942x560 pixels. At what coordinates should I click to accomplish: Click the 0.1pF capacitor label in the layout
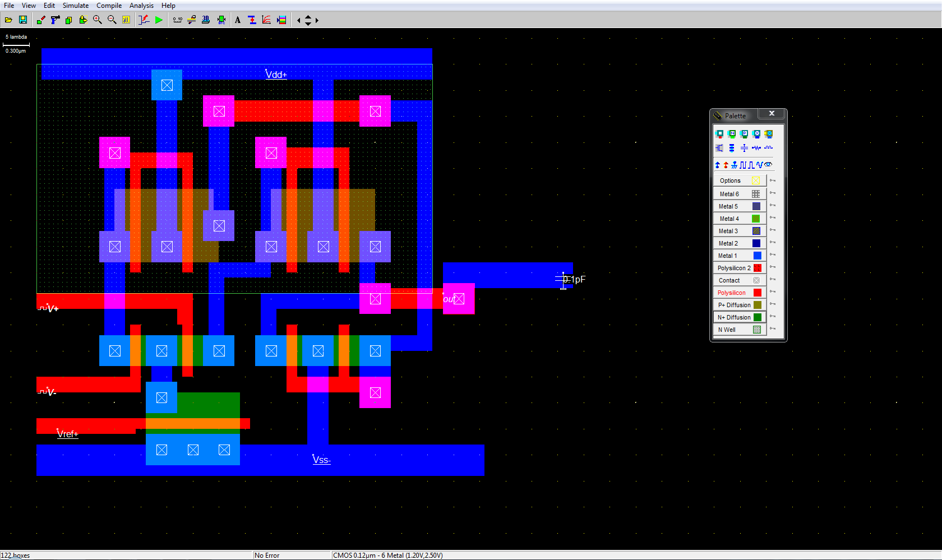[575, 279]
